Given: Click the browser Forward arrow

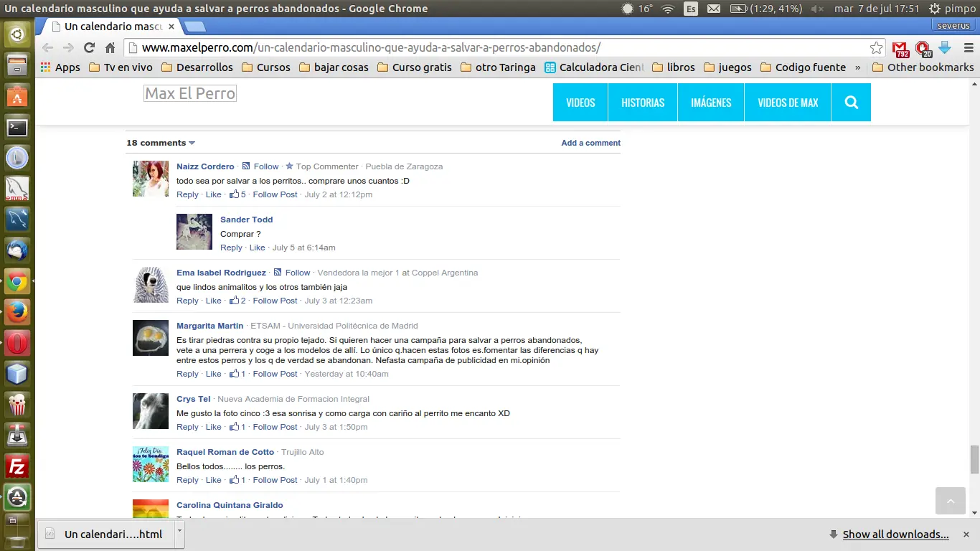Looking at the screenshot, I should coord(68,48).
